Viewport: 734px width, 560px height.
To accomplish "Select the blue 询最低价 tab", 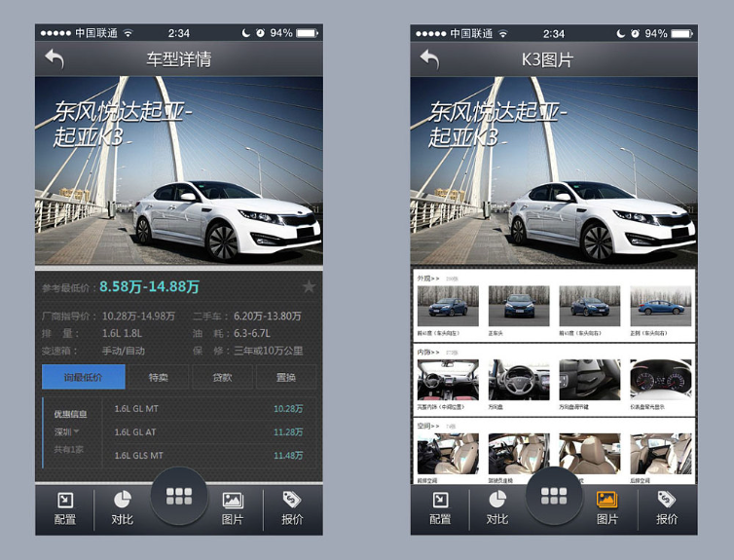I will click(84, 377).
